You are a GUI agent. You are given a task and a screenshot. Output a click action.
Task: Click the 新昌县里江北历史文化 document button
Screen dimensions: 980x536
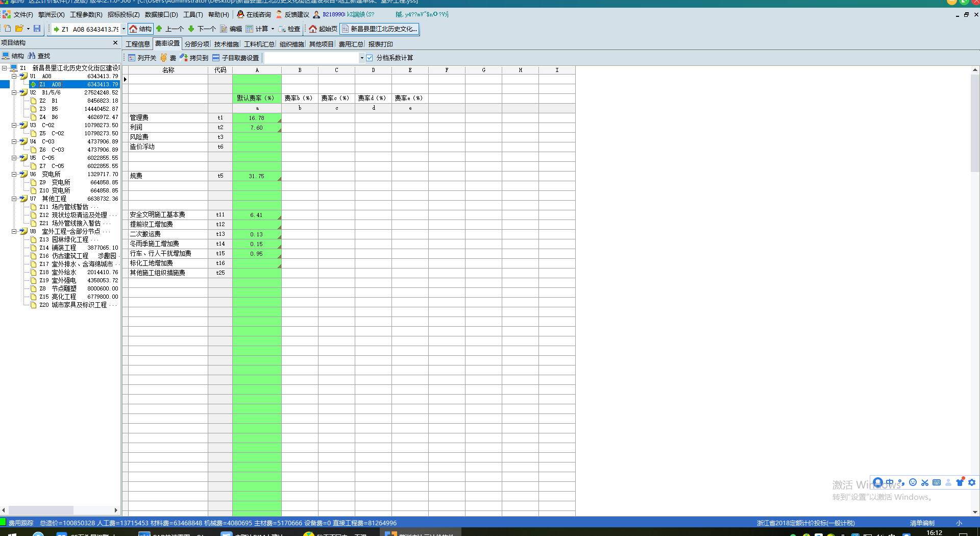pos(380,29)
